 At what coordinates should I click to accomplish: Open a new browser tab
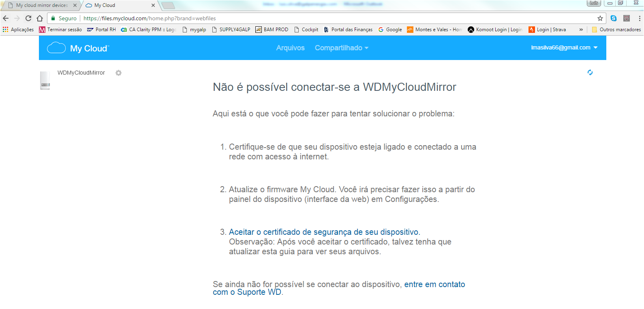(x=168, y=5)
